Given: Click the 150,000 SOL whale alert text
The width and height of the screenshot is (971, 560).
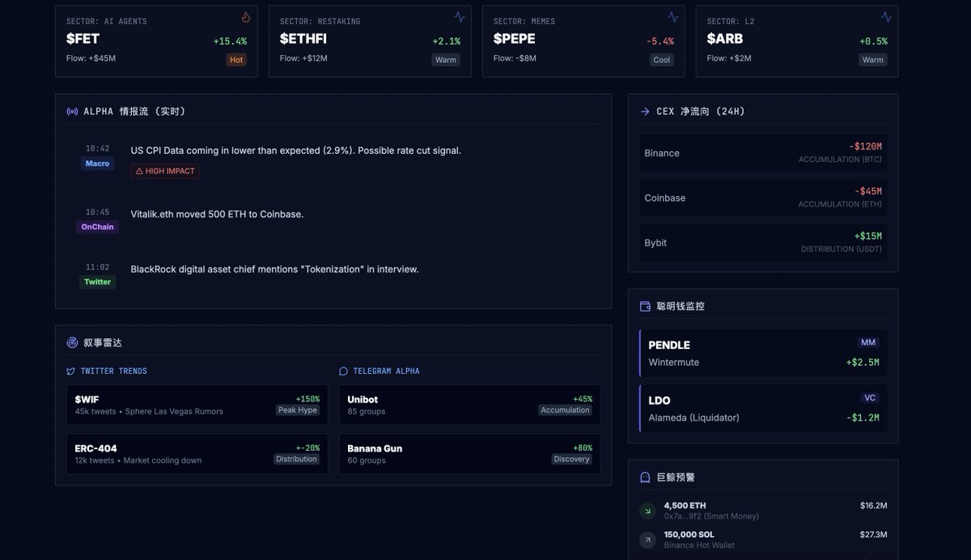Looking at the screenshot, I should coord(689,534).
